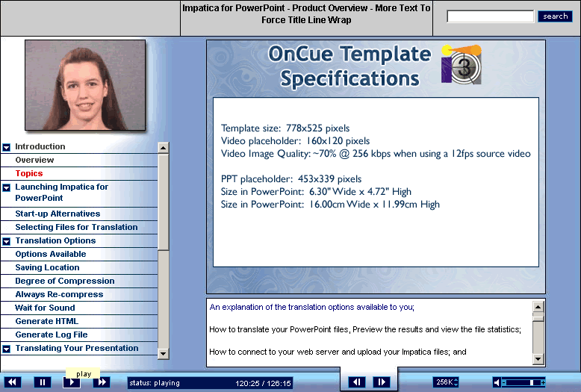Change bandwidth using the 256K stepper
The width and height of the screenshot is (581, 392).
456,382
